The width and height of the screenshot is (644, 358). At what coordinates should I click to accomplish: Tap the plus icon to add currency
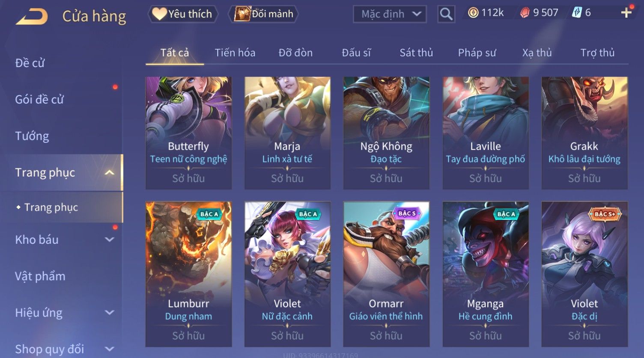626,13
